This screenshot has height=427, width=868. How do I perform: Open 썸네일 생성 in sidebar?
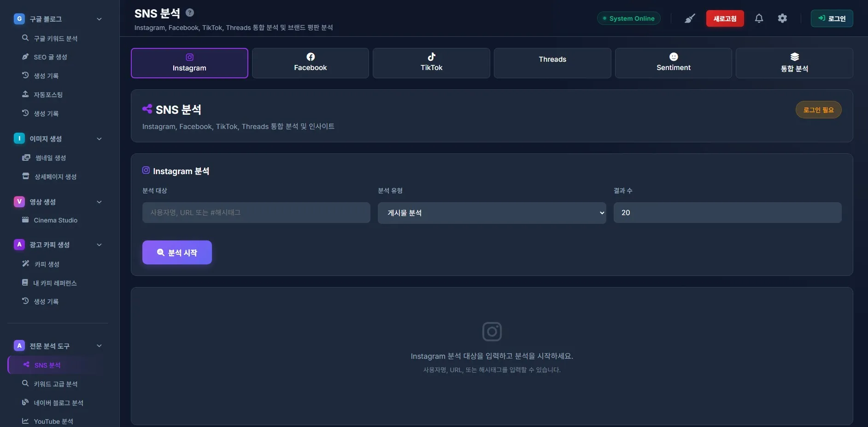coord(58,158)
